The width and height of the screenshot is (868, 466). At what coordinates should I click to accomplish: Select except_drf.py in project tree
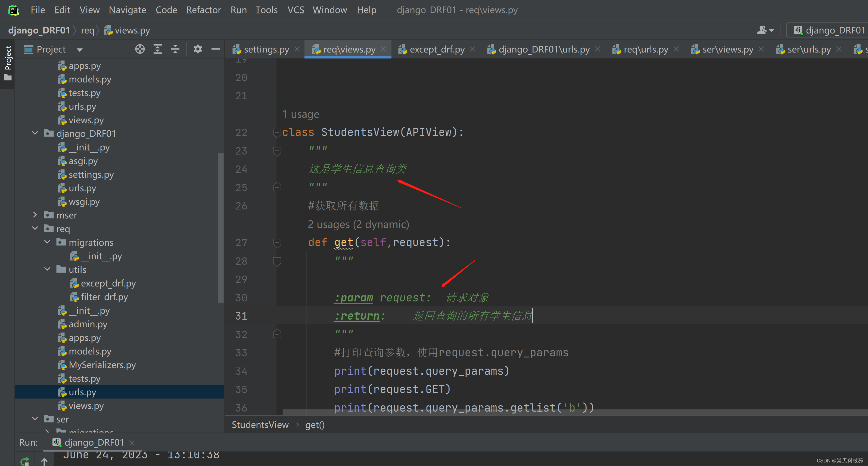click(108, 283)
